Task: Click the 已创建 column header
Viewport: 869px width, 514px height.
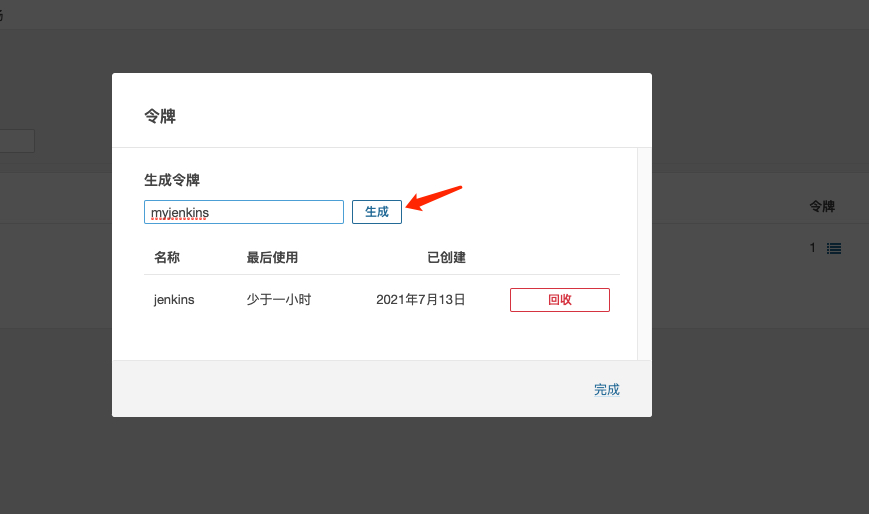Action: tap(446, 257)
